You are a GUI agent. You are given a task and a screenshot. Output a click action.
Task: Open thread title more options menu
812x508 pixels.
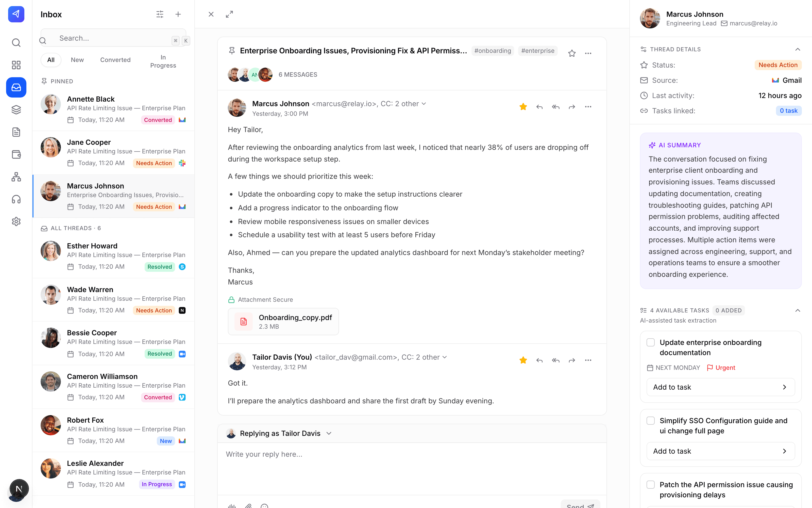pyautogui.click(x=588, y=53)
